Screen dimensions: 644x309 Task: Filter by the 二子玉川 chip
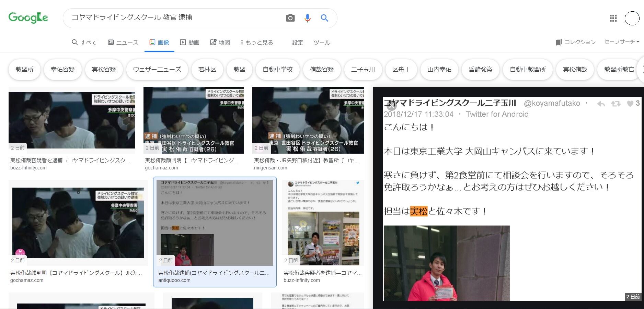pos(363,70)
